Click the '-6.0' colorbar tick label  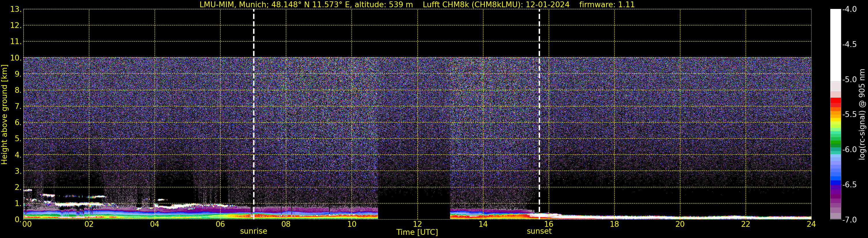[849, 150]
